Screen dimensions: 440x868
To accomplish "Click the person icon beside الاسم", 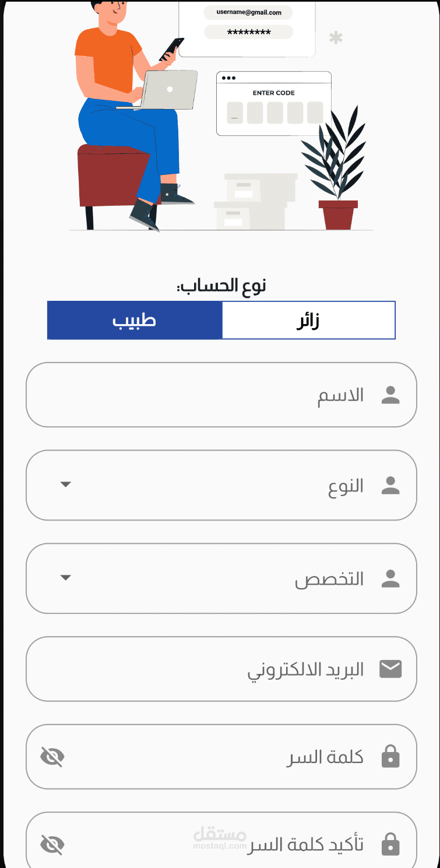I will coord(390,395).
